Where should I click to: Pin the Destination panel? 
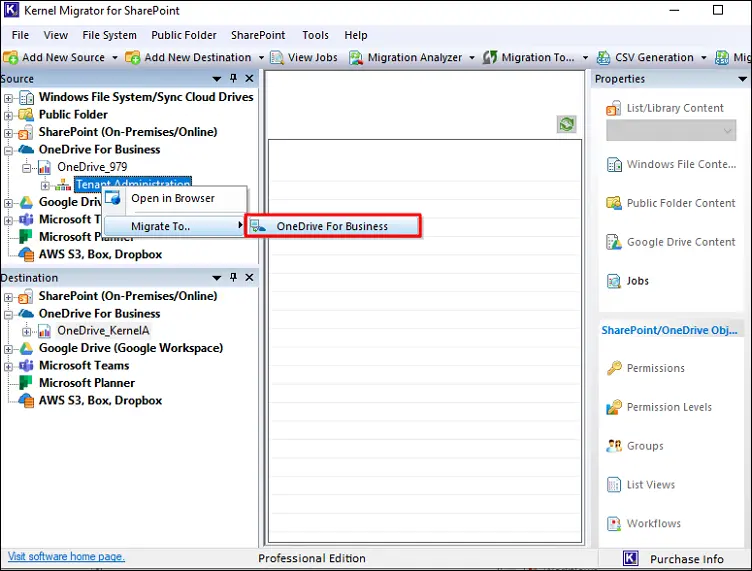(x=234, y=277)
